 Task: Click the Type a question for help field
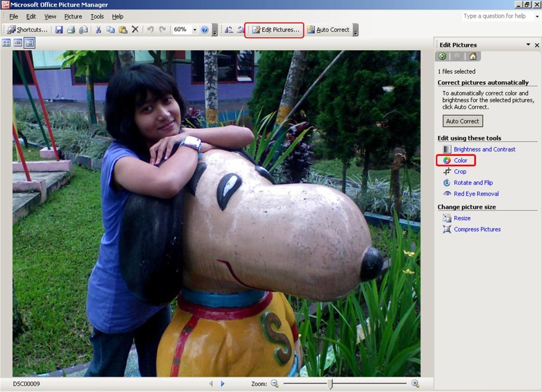[x=497, y=16]
